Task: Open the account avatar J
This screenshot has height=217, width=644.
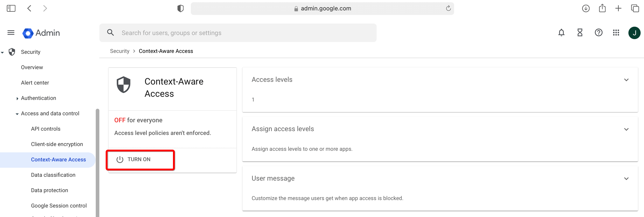Action: 634,33
